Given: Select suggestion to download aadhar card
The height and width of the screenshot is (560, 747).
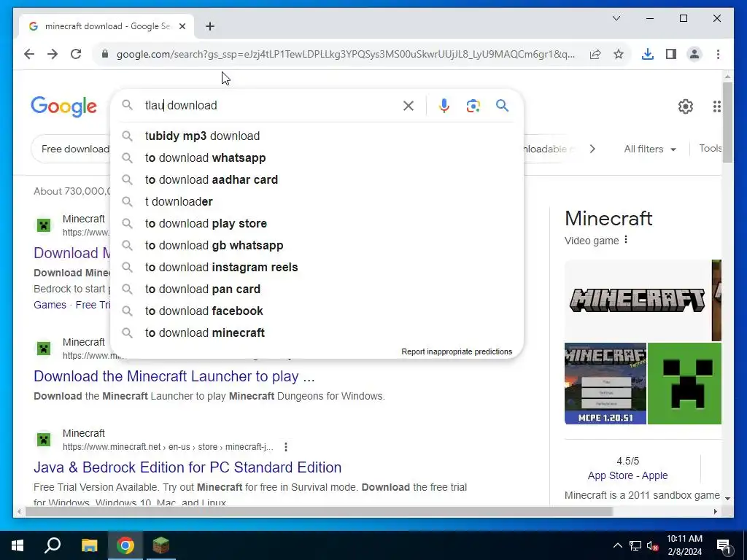Looking at the screenshot, I should [x=317, y=180].
